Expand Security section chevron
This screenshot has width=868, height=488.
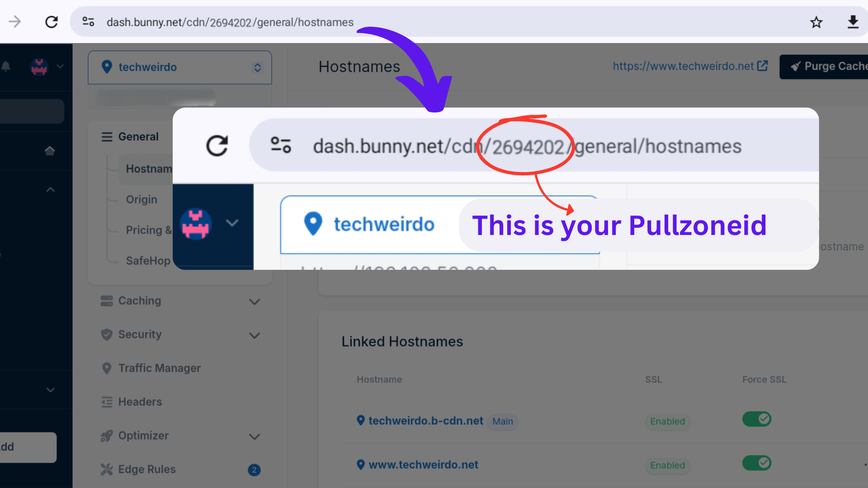tap(255, 336)
